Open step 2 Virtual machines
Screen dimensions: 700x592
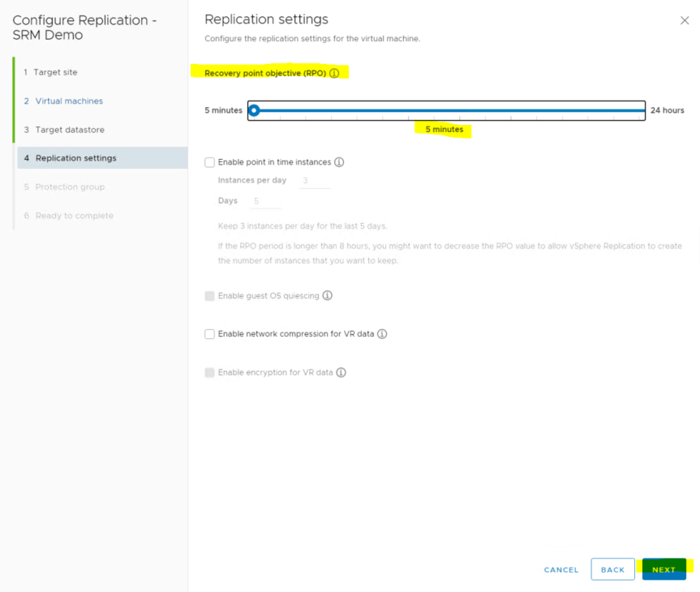click(69, 101)
